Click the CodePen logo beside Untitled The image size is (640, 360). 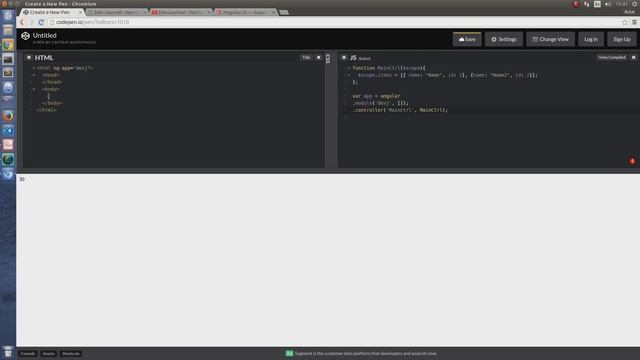(x=25, y=36)
